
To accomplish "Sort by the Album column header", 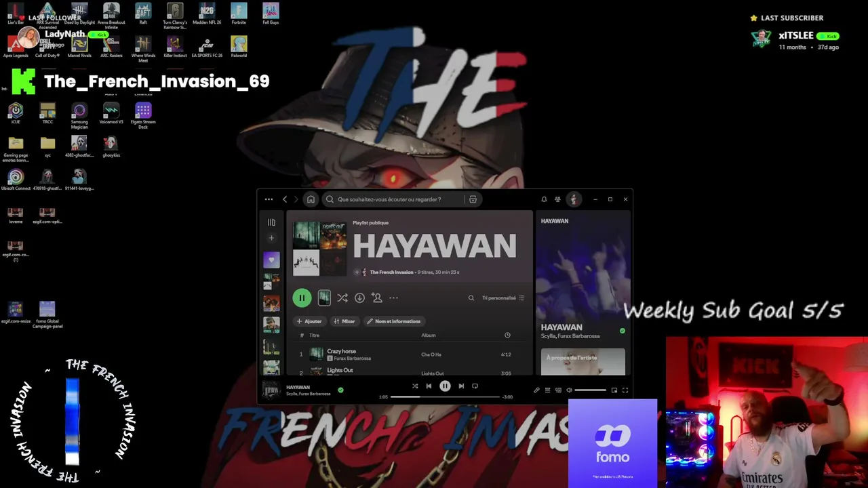I will pos(429,335).
